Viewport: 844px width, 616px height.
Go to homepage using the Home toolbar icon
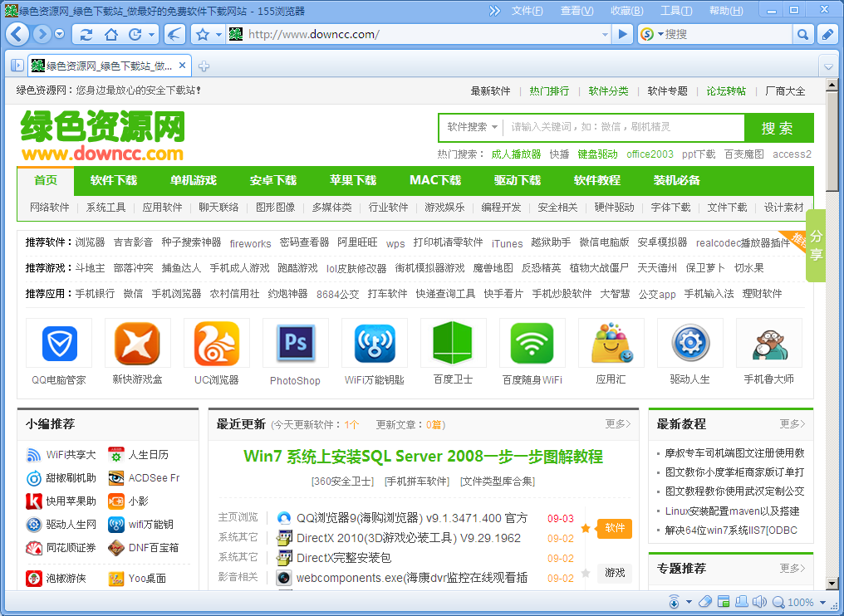(111, 34)
